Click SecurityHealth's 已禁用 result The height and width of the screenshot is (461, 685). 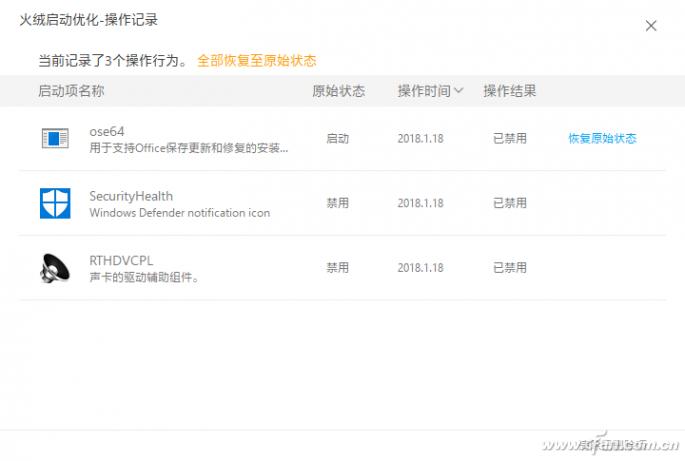pyautogui.click(x=510, y=203)
